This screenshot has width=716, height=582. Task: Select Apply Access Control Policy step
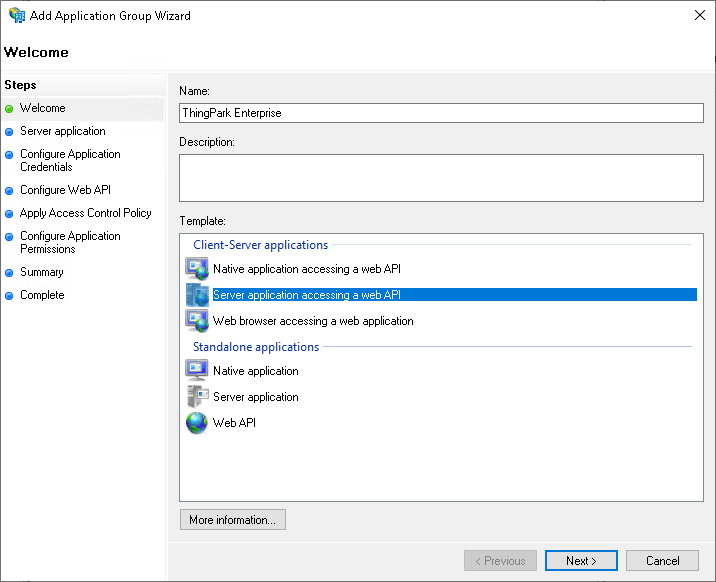85,213
